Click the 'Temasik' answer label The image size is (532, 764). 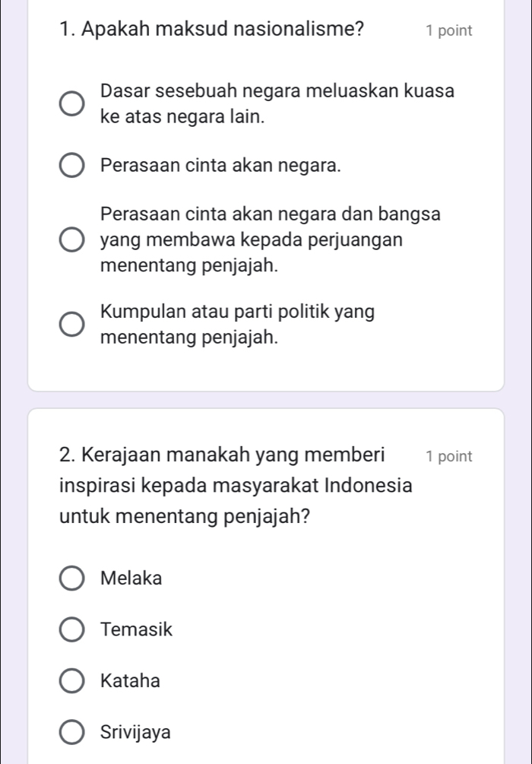137,630
